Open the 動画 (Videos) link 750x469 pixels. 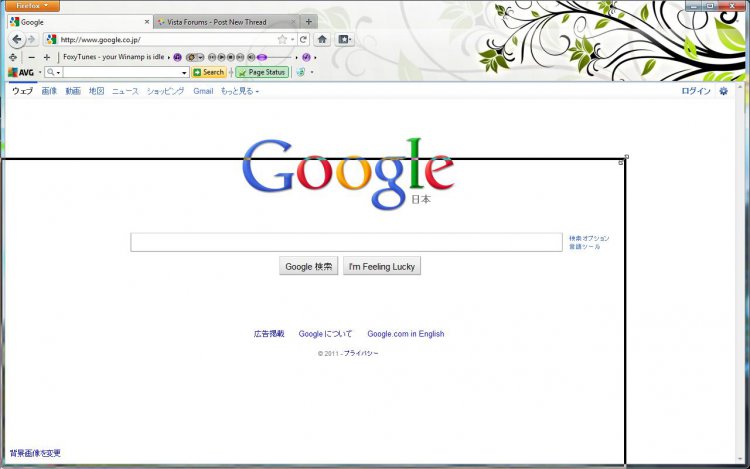73,91
